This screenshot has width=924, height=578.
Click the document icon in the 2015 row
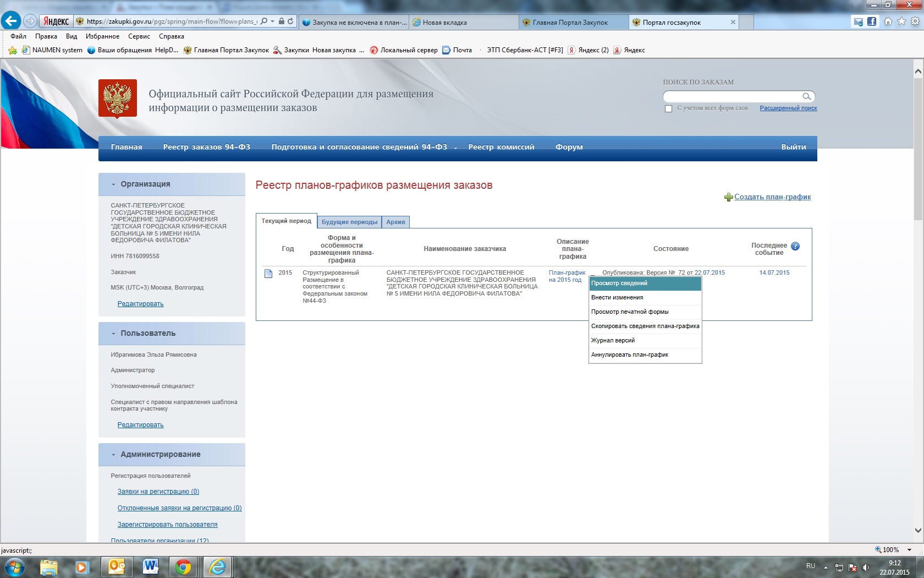coord(268,274)
